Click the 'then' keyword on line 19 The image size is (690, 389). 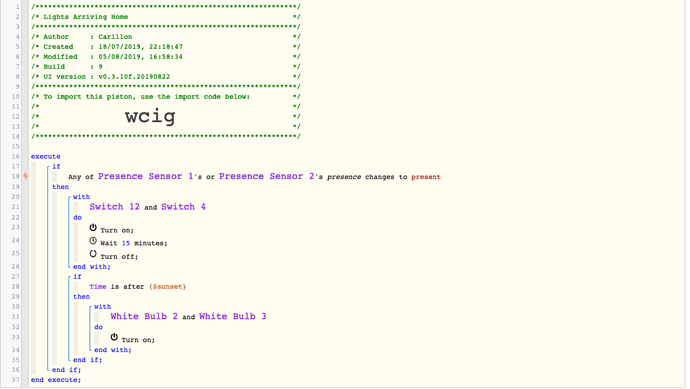point(60,187)
